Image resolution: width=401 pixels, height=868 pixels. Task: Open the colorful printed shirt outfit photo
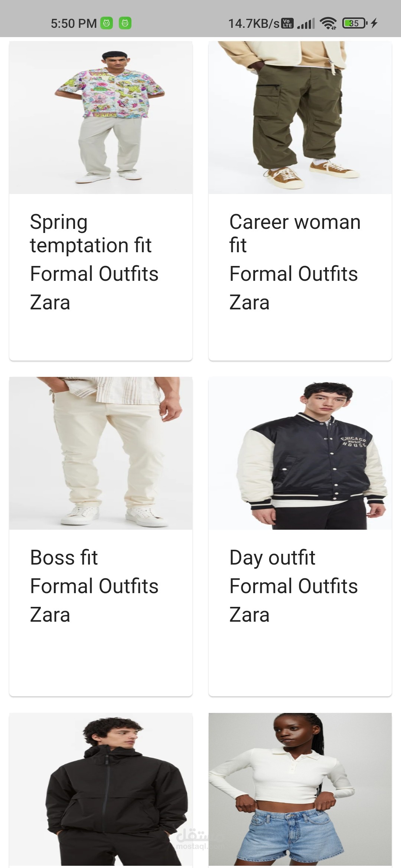[101, 118]
